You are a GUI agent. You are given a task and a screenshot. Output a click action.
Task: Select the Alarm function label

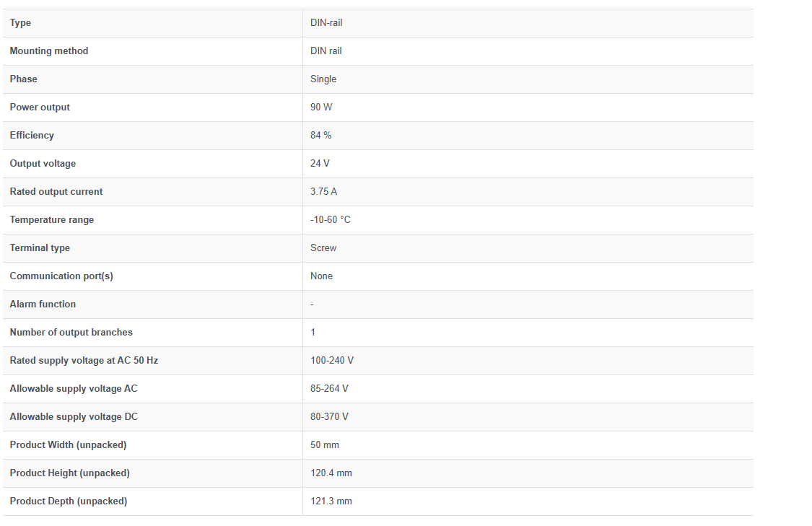click(x=43, y=304)
